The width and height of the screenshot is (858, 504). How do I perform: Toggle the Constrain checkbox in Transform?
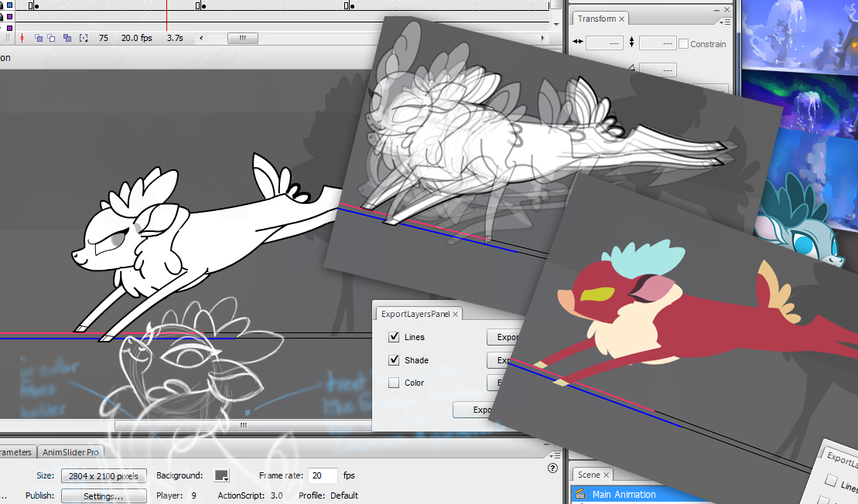tap(683, 44)
